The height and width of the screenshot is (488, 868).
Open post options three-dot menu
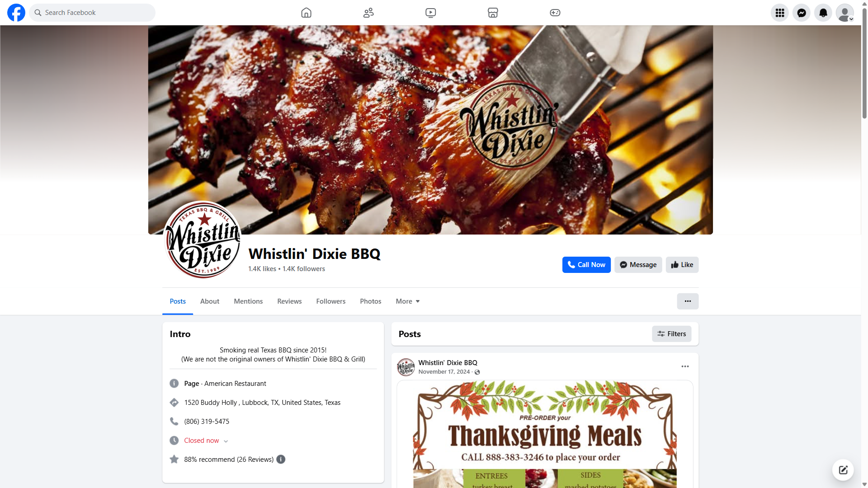pos(685,366)
